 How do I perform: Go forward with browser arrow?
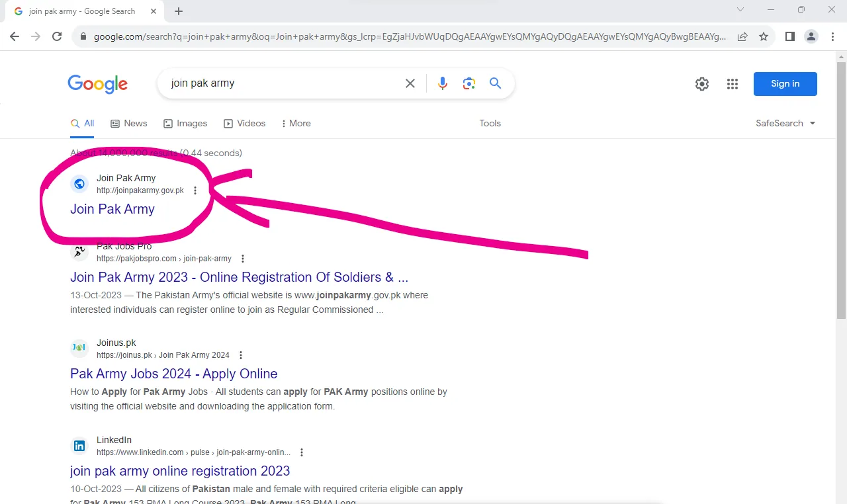point(36,36)
